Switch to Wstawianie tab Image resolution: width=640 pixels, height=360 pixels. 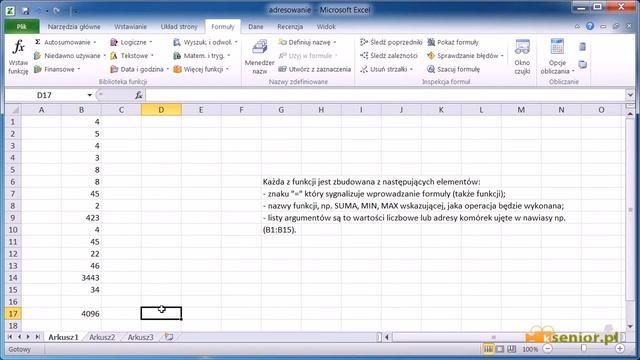pyautogui.click(x=130, y=27)
